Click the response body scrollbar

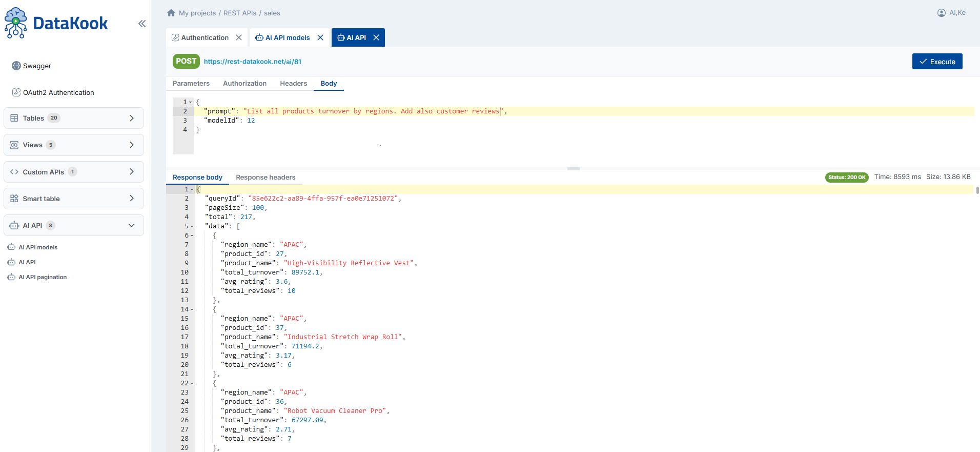977,190
